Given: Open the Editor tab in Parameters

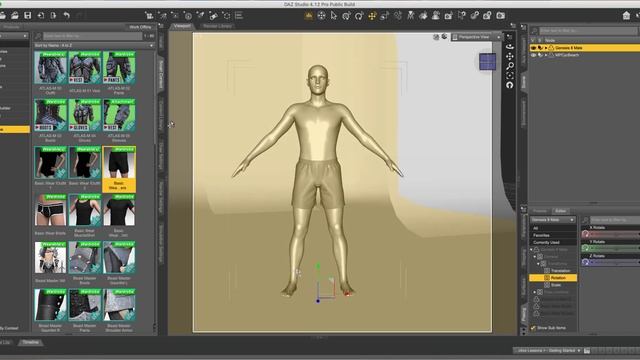Looking at the screenshot, I should [x=560, y=211].
